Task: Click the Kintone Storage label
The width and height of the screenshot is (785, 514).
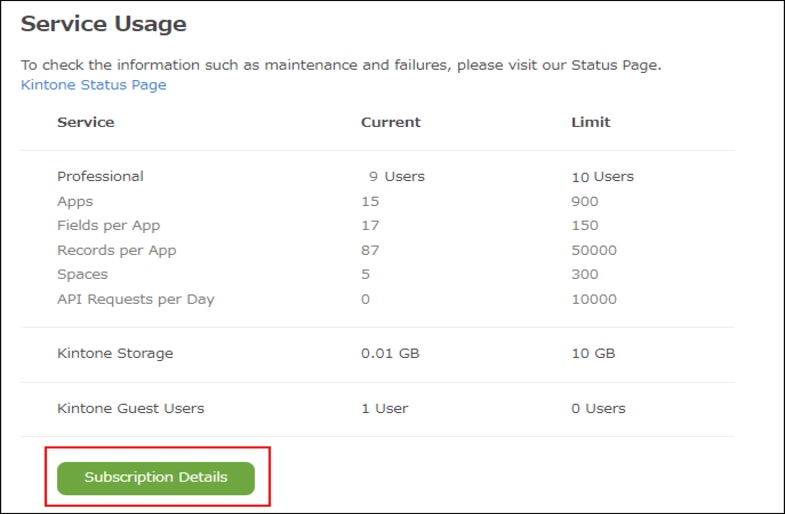Action: click(x=115, y=353)
